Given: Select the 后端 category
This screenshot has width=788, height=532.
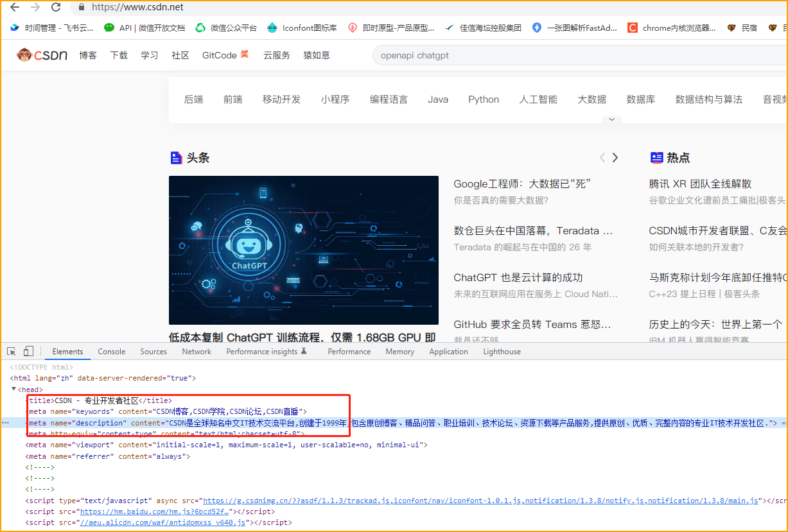Looking at the screenshot, I should click(x=193, y=99).
